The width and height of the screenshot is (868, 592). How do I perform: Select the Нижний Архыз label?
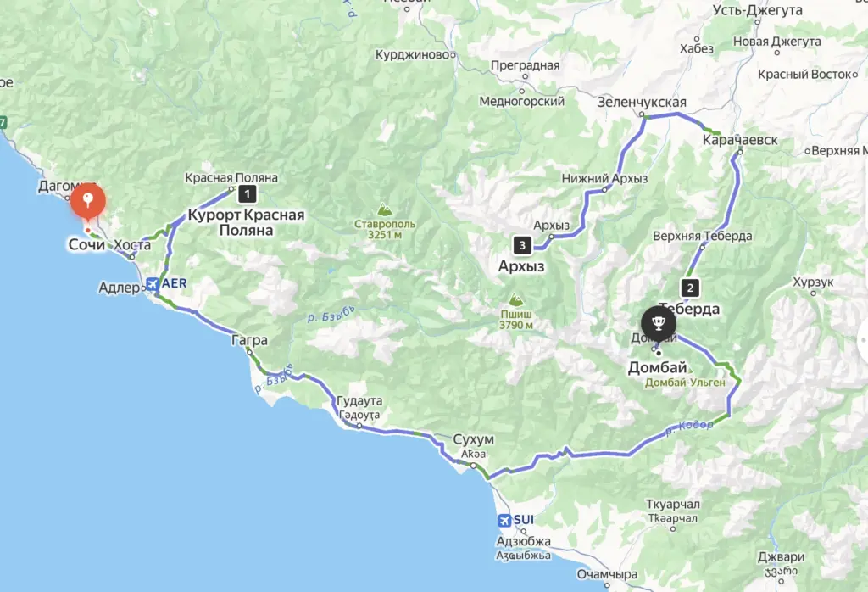(604, 178)
